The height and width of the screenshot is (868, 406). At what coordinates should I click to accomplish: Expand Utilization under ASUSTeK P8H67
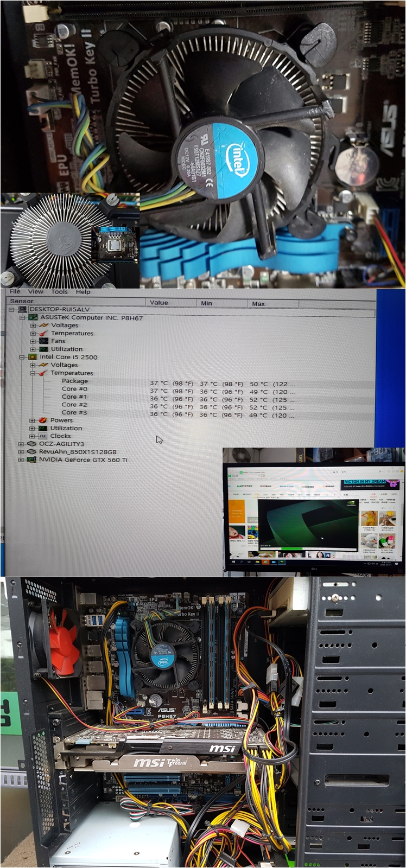(33, 349)
